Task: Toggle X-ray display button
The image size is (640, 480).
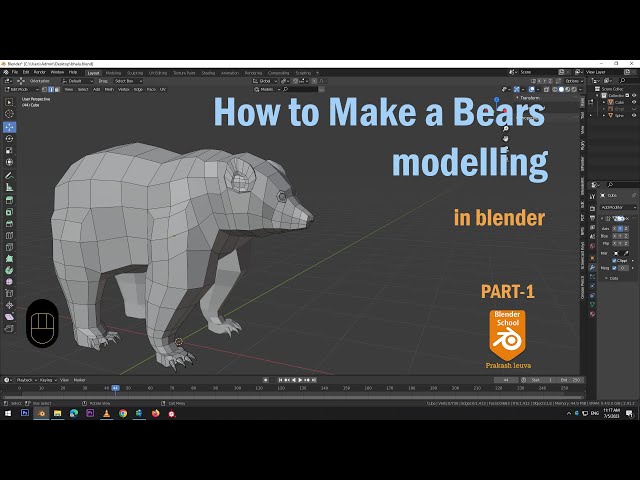Action: tap(547, 89)
